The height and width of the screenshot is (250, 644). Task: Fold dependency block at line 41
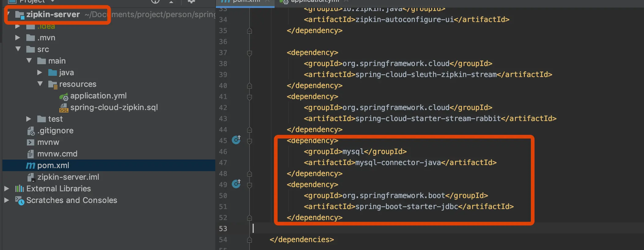tap(250, 97)
